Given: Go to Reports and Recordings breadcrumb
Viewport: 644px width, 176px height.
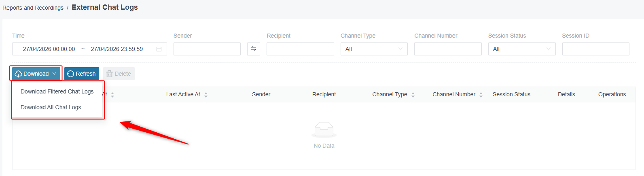Looking at the screenshot, I should pyautogui.click(x=33, y=8).
